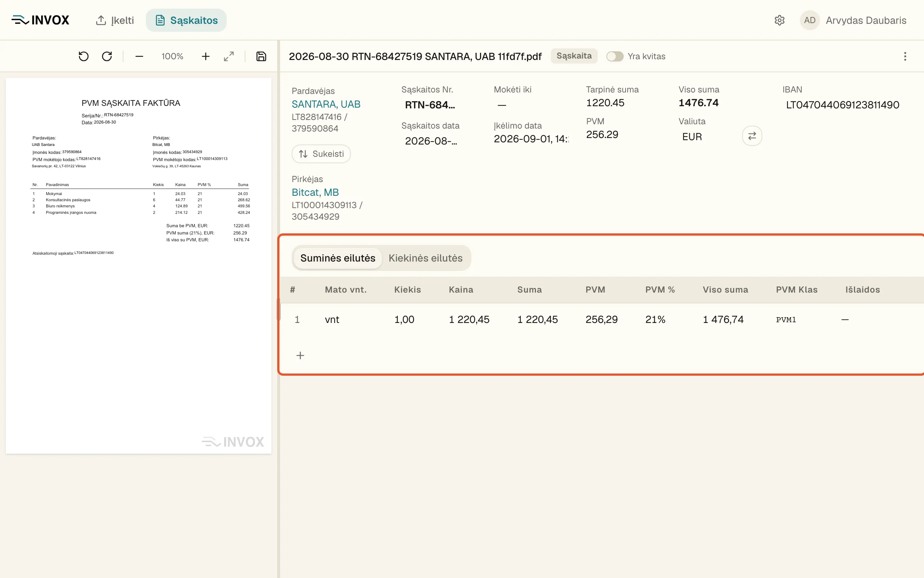Click the Mato vnt. column header
The height and width of the screenshot is (578, 924).
(345, 290)
